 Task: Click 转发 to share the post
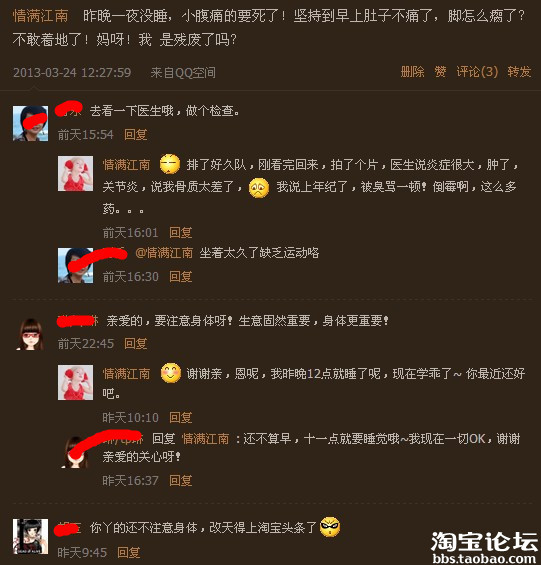click(x=519, y=72)
